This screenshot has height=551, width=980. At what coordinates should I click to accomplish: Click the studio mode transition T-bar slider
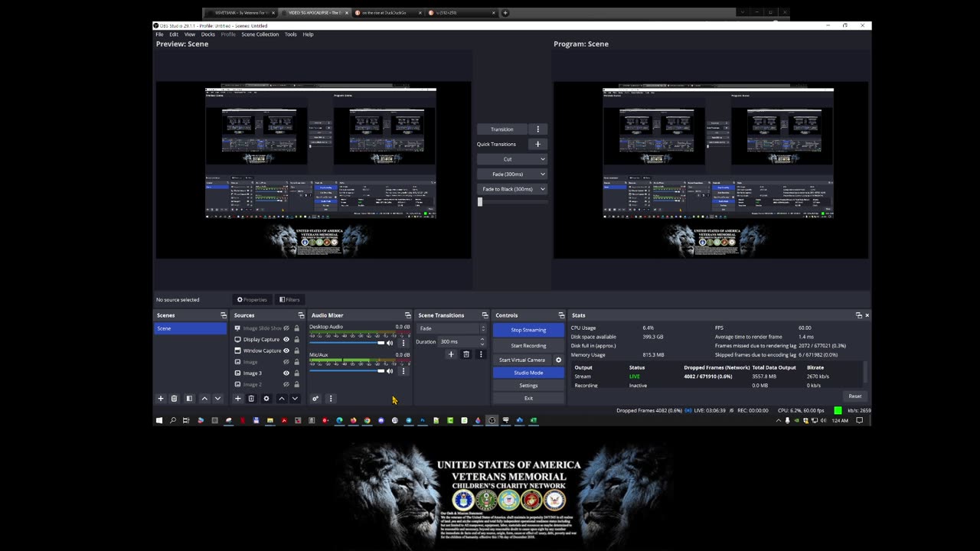(x=512, y=202)
